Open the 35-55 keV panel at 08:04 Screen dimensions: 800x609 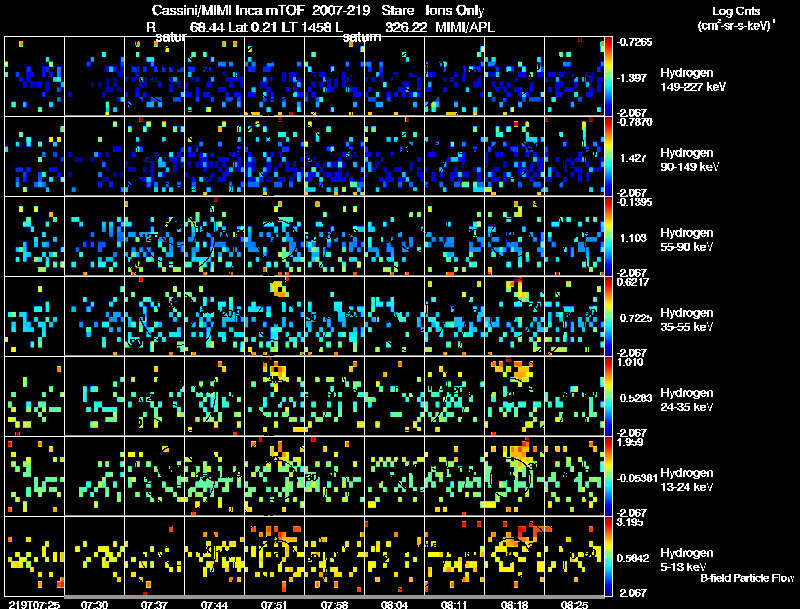pyautogui.click(x=394, y=316)
